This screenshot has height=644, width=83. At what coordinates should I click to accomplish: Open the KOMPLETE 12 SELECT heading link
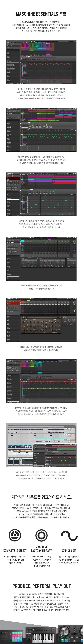click(15, 551)
